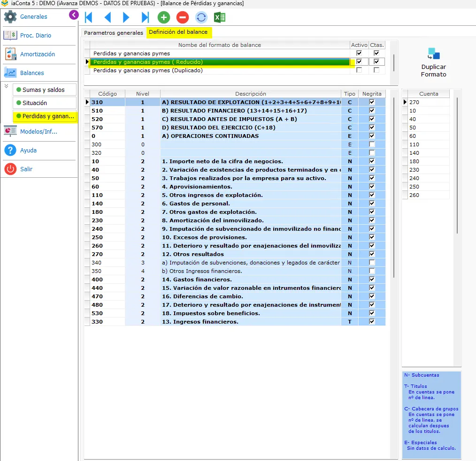Add new record with green plus icon

[x=164, y=17]
